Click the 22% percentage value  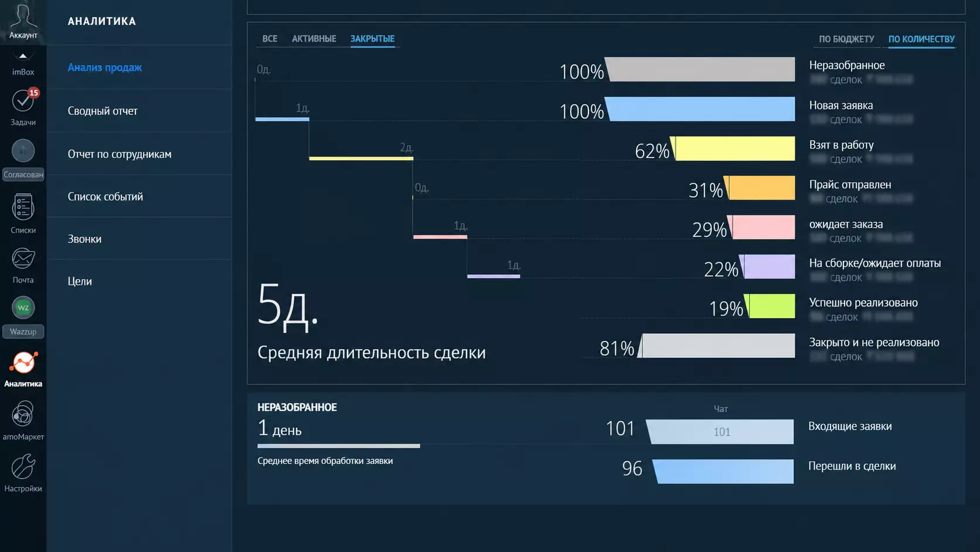(x=721, y=270)
